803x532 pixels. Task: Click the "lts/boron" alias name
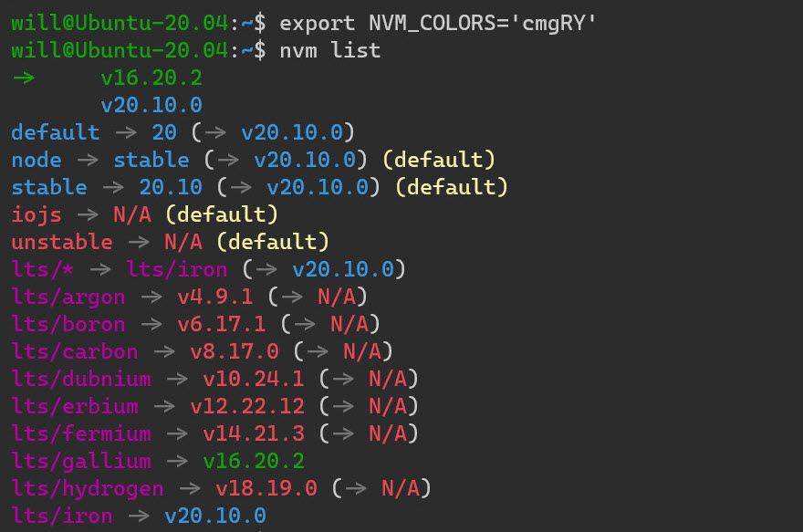[68, 325]
